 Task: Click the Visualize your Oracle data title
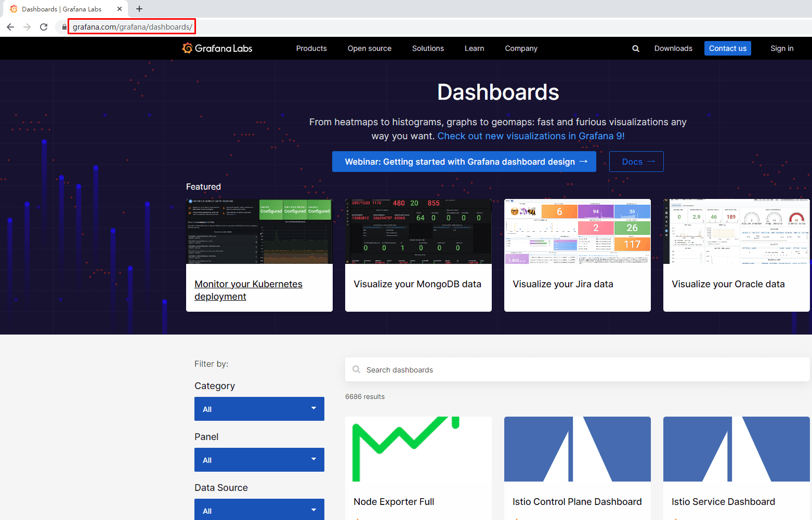pos(728,284)
